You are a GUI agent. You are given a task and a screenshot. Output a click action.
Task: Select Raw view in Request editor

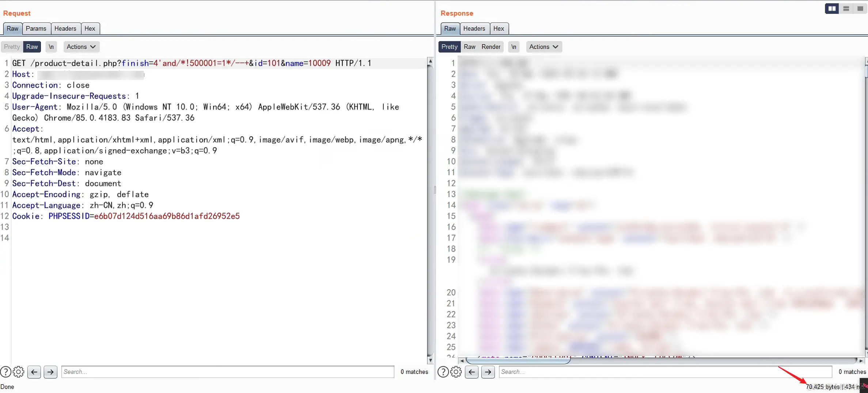point(32,47)
